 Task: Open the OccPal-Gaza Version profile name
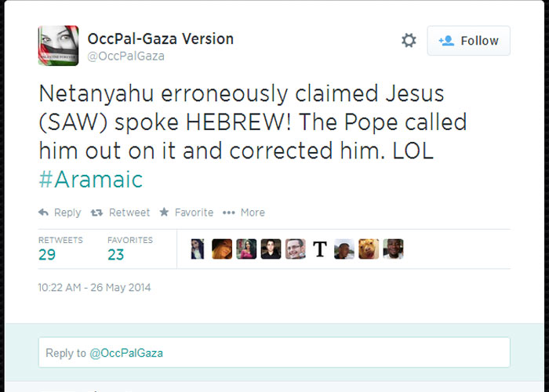point(161,38)
